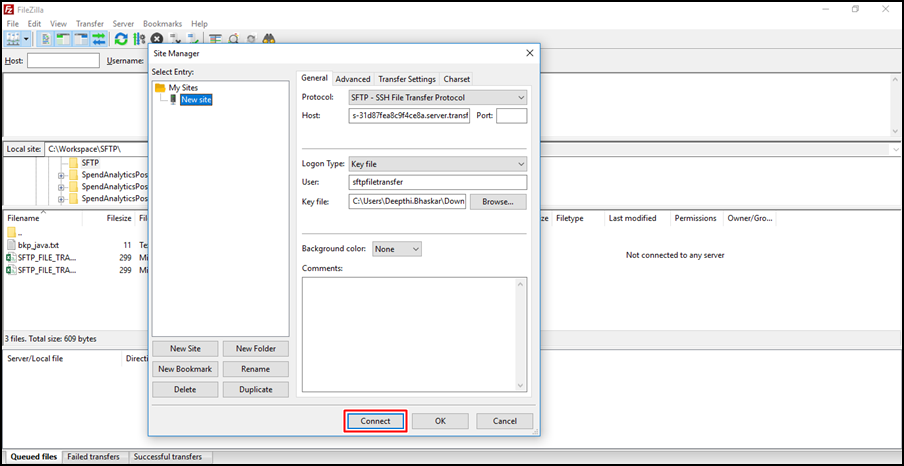Image resolution: width=904 pixels, height=466 pixels.
Task: Select the General tab
Action: point(315,78)
